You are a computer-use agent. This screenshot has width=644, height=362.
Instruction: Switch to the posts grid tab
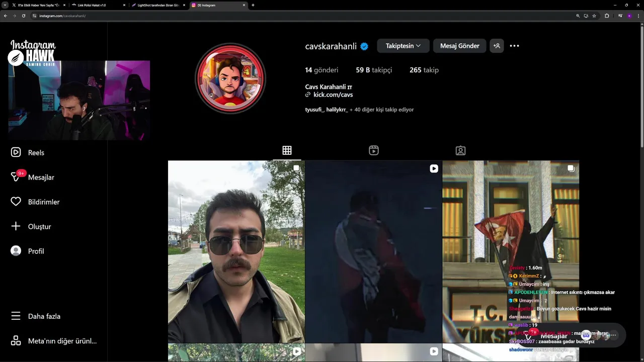tap(287, 150)
